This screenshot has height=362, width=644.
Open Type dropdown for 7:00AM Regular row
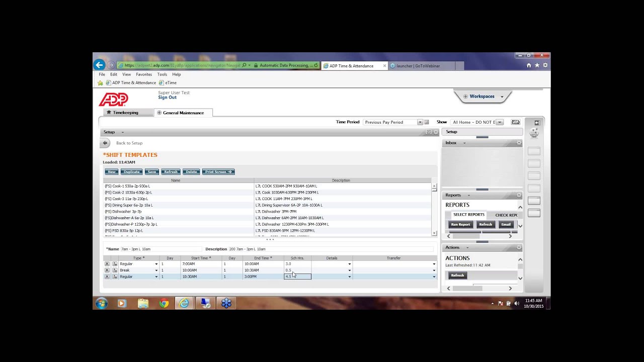pos(156,264)
